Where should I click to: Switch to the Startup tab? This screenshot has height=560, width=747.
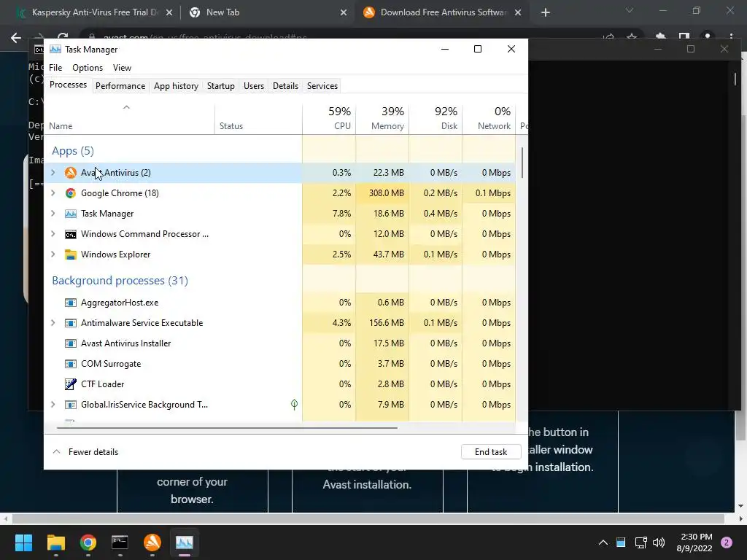pos(220,86)
